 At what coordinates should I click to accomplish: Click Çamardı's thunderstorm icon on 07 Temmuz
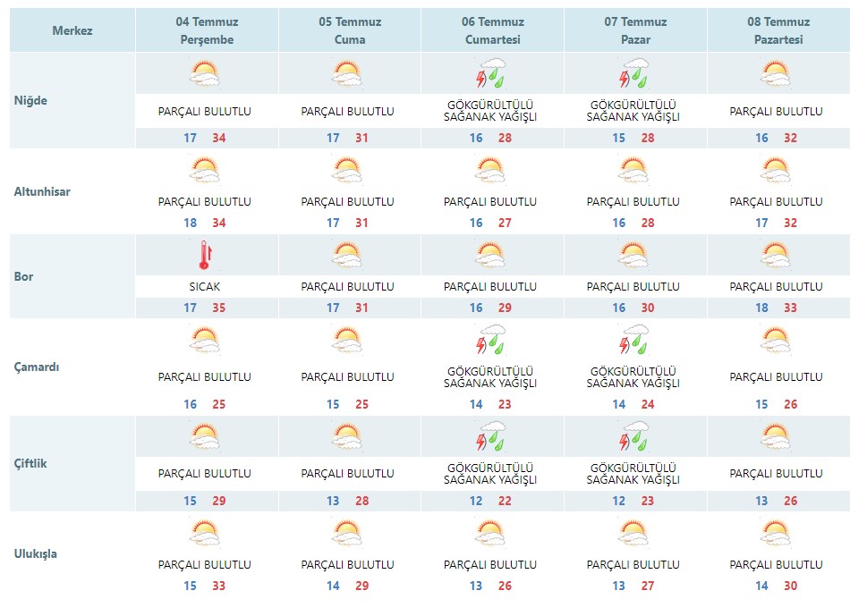click(633, 339)
